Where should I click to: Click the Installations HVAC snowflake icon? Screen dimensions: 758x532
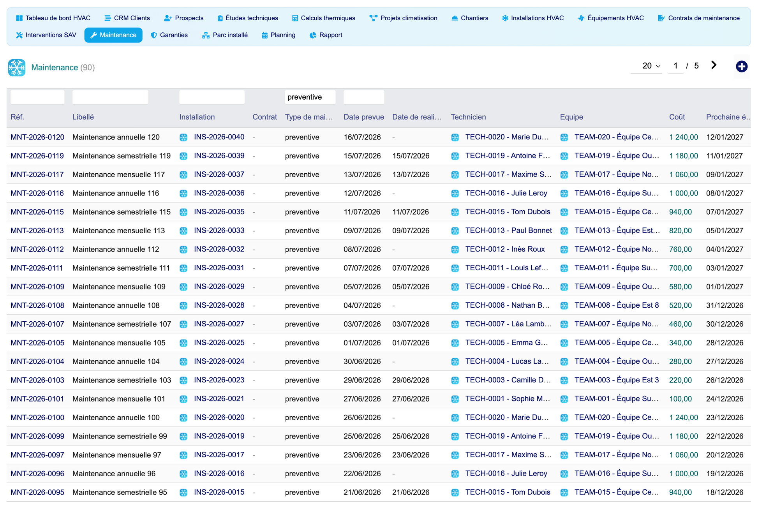tap(505, 18)
